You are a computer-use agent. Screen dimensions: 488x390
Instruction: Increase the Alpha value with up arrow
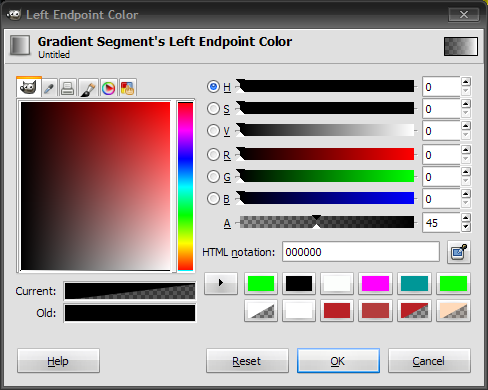(466, 218)
